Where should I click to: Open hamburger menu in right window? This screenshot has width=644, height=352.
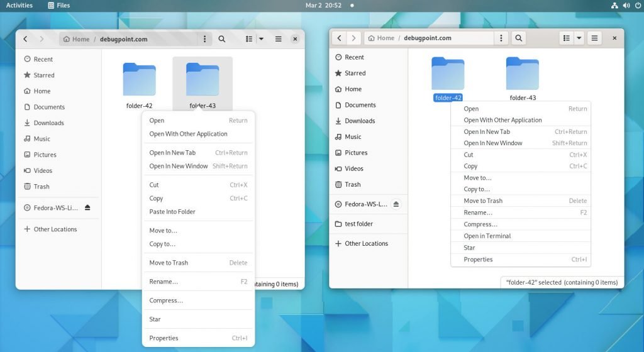pos(594,38)
